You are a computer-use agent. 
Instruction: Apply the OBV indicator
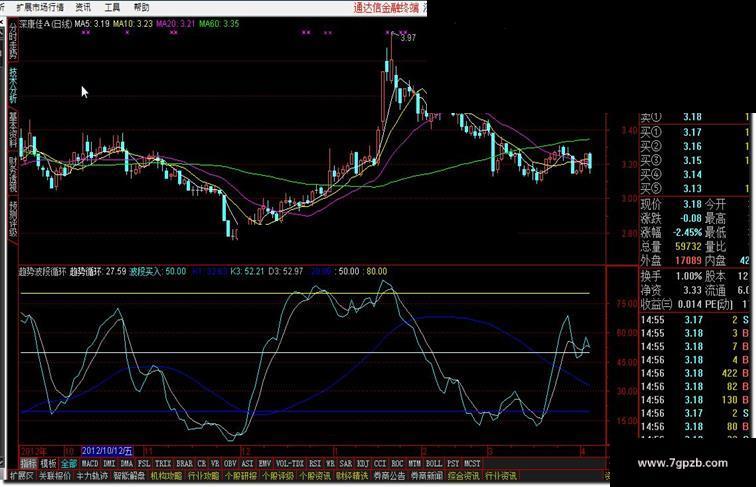click(230, 463)
